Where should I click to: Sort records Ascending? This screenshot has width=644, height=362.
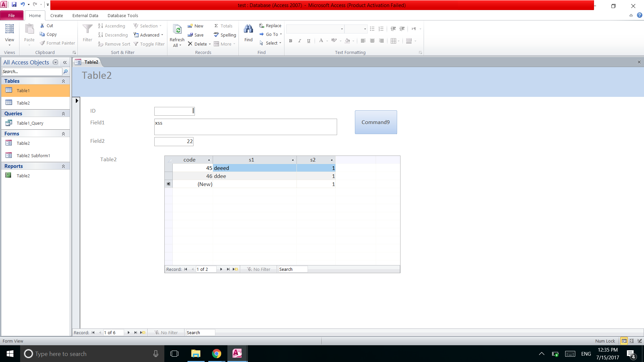(111, 26)
